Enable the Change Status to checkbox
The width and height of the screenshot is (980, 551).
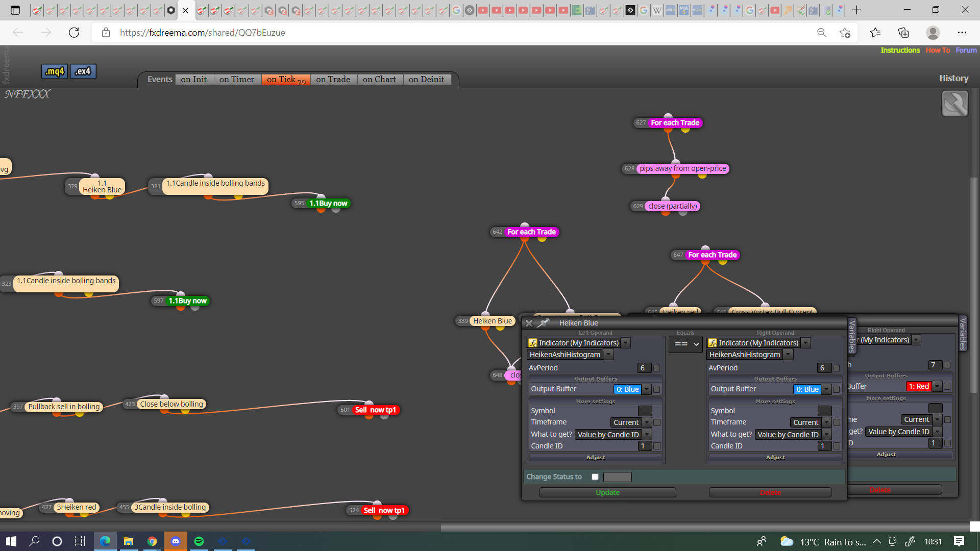pos(595,477)
